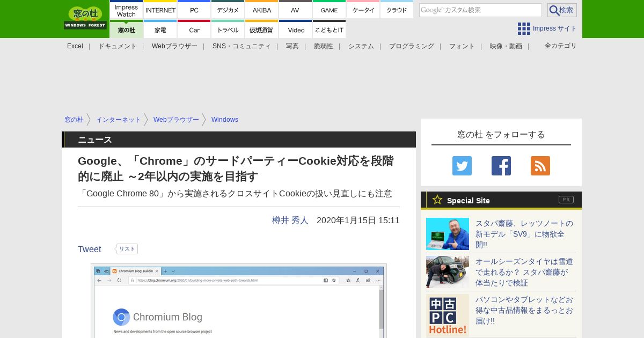
Task: Click the article headline about Chrome Cookie
Action: 236,168
